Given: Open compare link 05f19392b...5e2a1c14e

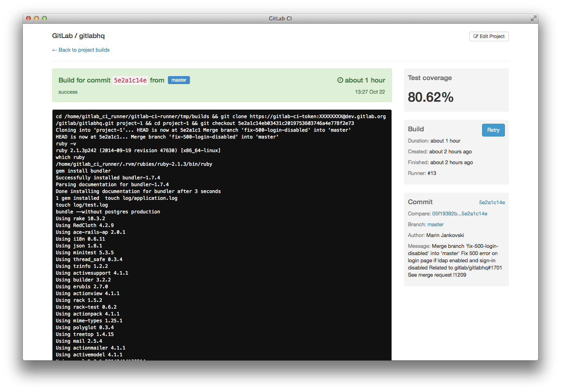Looking at the screenshot, I should click(x=460, y=214).
